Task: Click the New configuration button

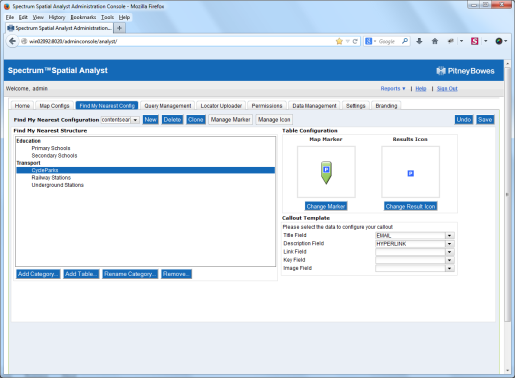Action: coord(151,120)
